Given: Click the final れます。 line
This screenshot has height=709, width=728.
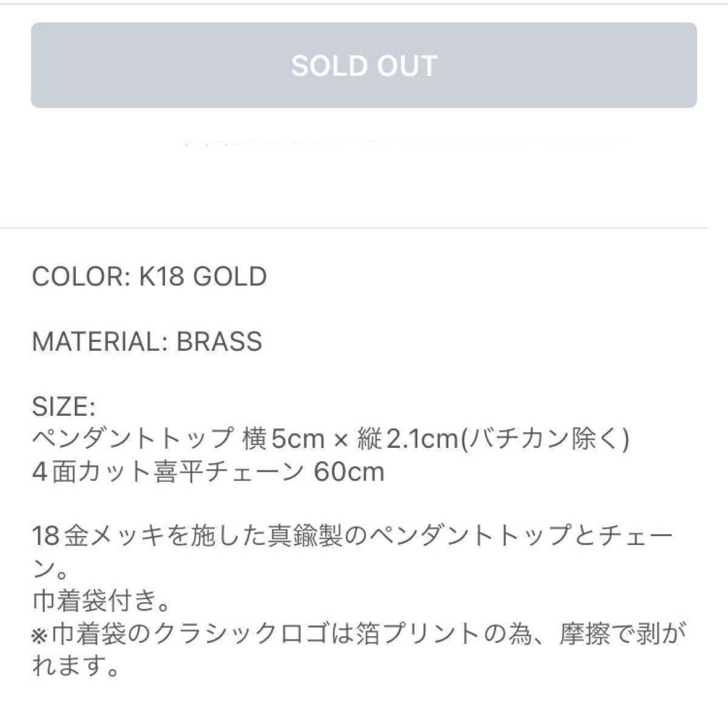Looking at the screenshot, I should 75,667.
